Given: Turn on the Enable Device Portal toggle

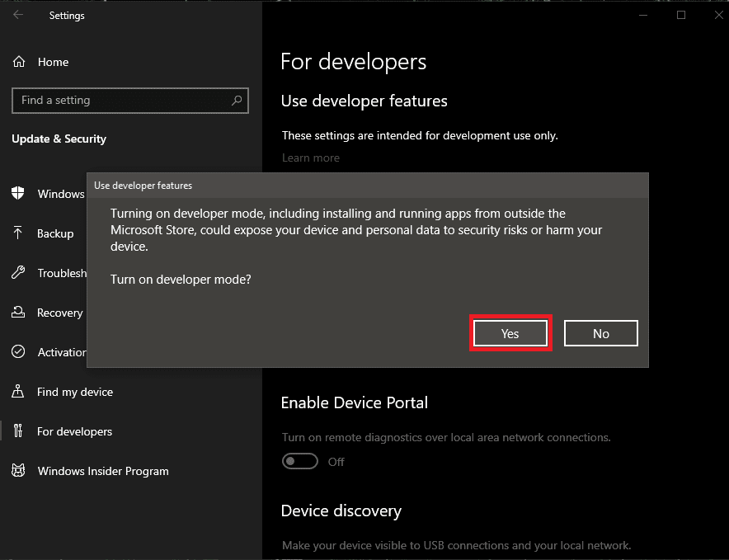Looking at the screenshot, I should click(300, 461).
